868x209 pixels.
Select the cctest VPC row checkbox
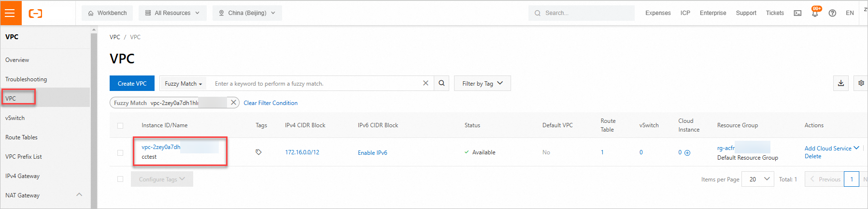click(120, 152)
